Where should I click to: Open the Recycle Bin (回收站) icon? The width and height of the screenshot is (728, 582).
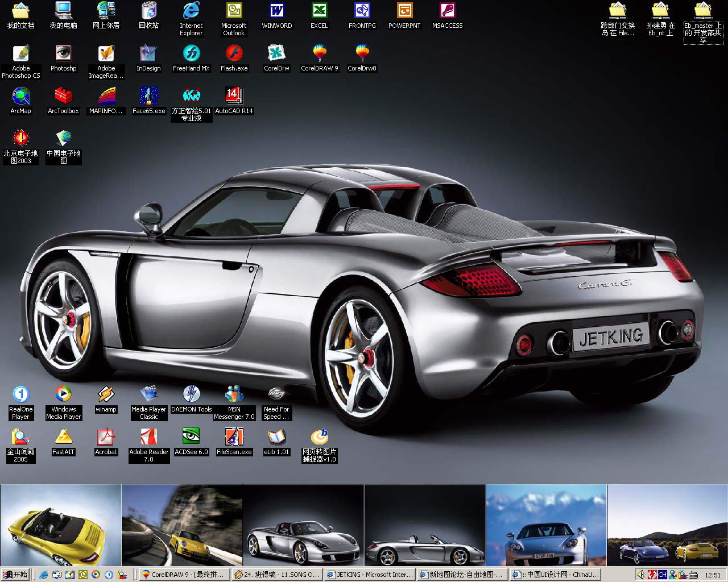(x=148, y=11)
